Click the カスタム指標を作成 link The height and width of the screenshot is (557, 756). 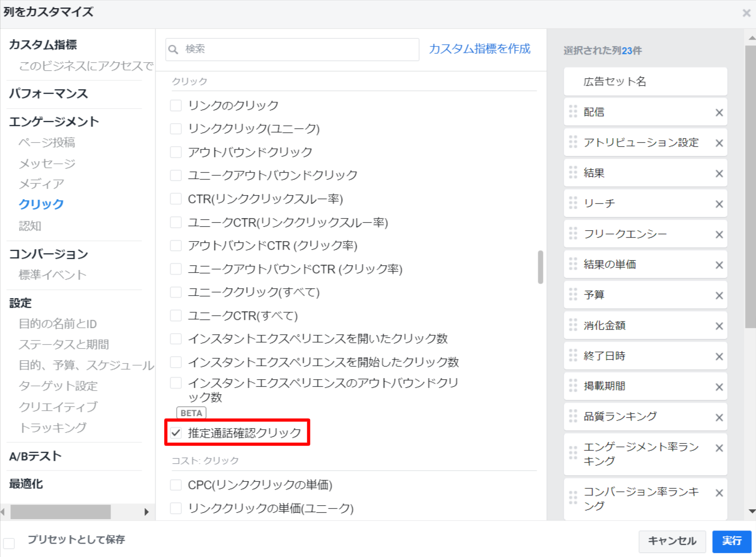coord(479,49)
